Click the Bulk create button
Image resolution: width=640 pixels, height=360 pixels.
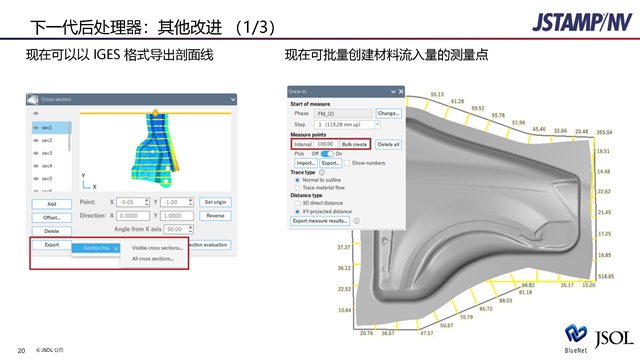354,144
